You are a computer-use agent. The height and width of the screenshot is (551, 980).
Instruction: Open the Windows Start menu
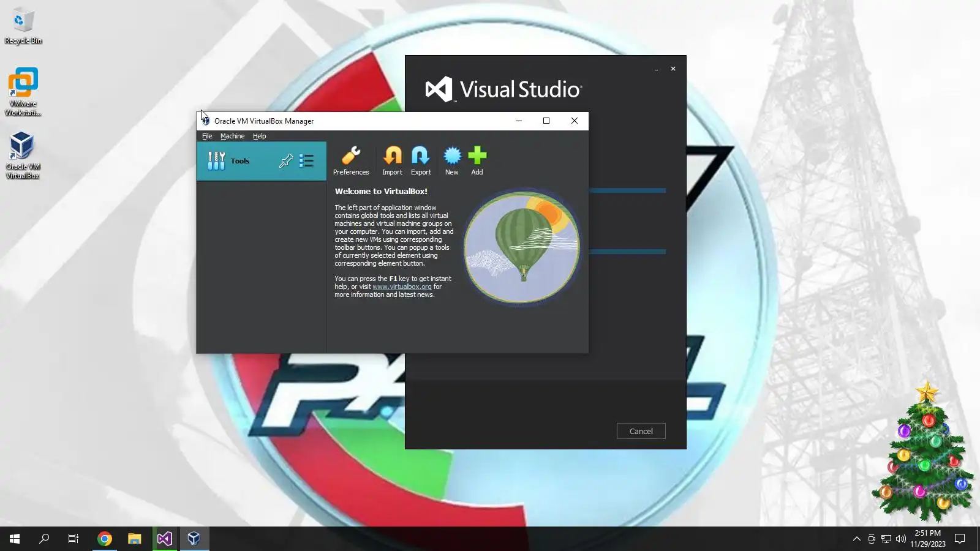point(15,539)
